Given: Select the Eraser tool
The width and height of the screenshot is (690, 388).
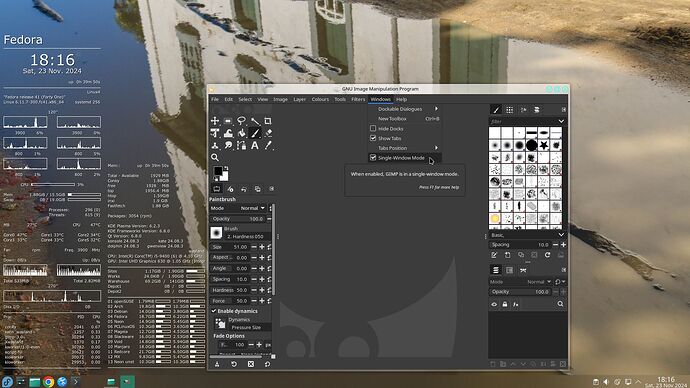Looking at the screenshot, I should tap(268, 133).
